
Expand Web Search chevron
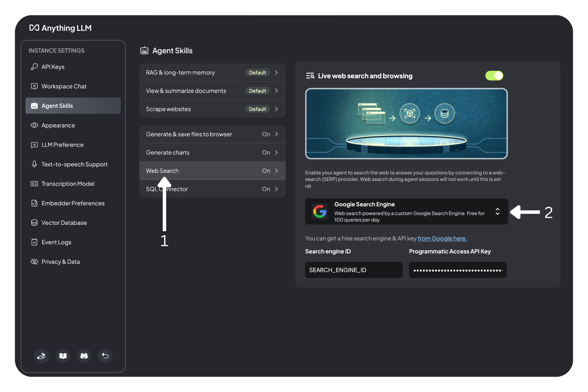(276, 171)
